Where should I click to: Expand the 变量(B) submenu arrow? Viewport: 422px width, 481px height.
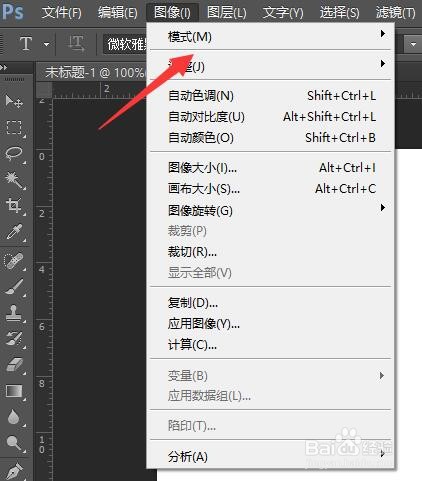pos(382,376)
